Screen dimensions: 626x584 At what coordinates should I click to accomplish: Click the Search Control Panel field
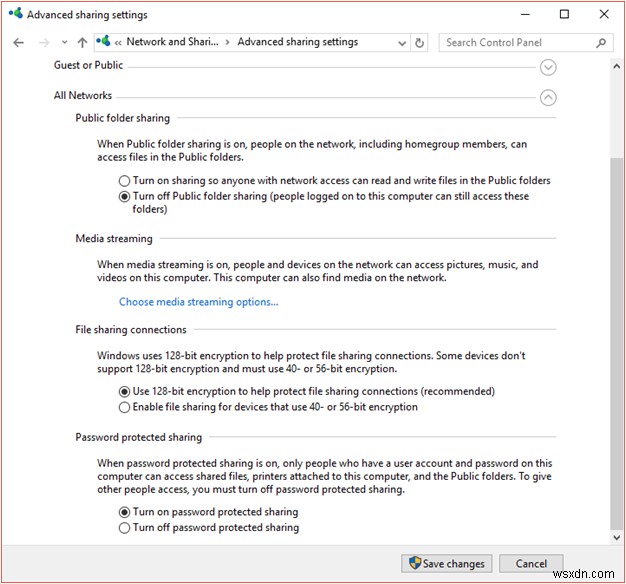(525, 42)
